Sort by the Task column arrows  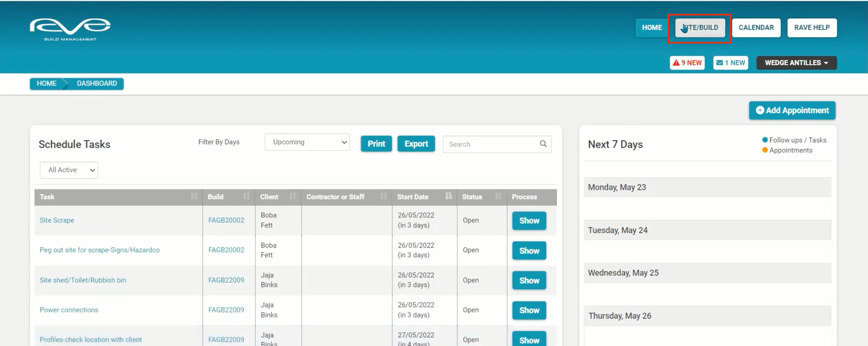(x=194, y=196)
